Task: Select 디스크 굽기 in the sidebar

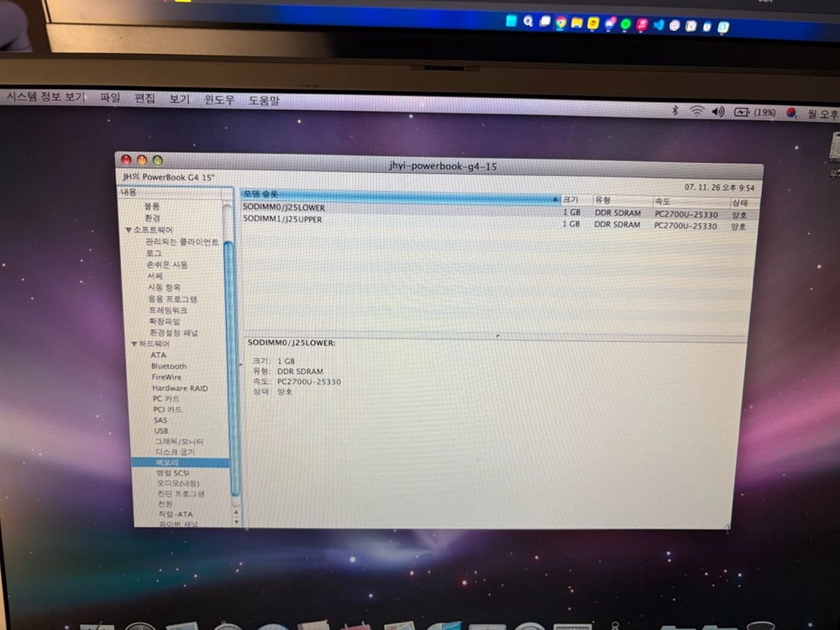Action: (176, 452)
